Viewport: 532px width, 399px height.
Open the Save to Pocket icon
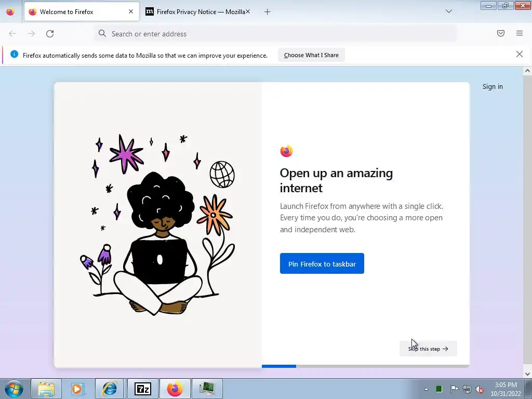coord(501,33)
